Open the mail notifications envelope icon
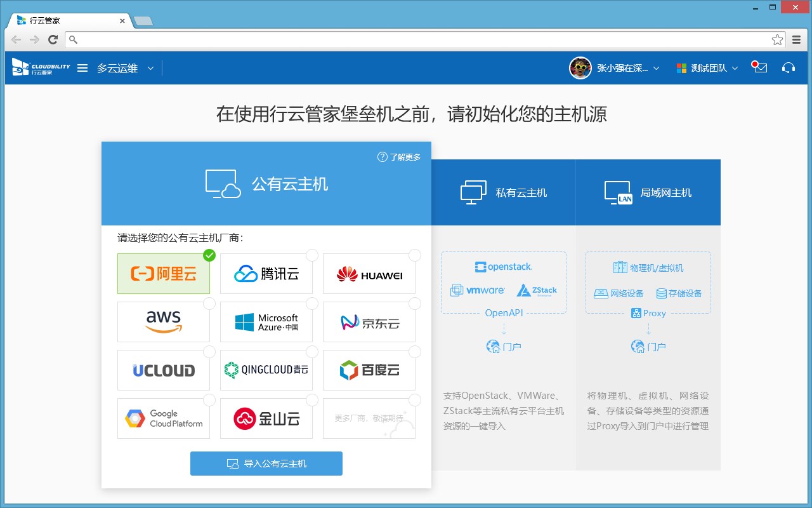 click(760, 67)
